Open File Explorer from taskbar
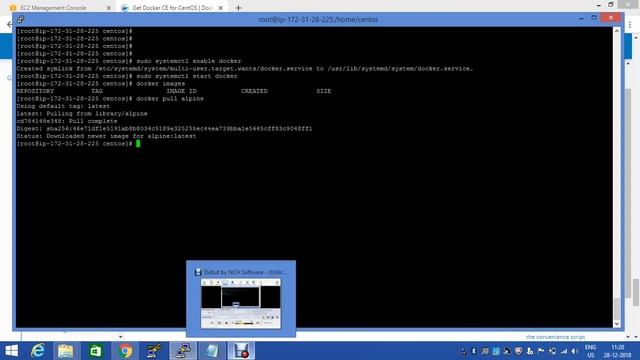Image resolution: width=640 pixels, height=360 pixels. [x=65, y=351]
